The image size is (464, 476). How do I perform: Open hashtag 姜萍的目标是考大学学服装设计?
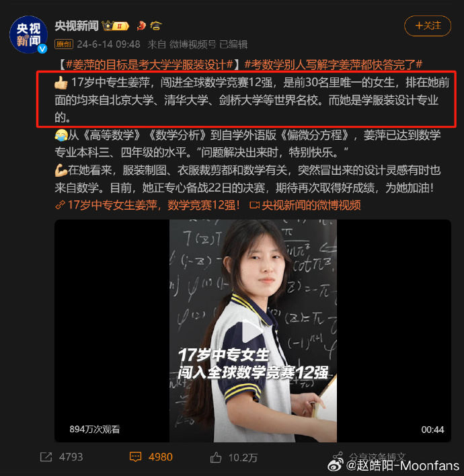click(149, 65)
